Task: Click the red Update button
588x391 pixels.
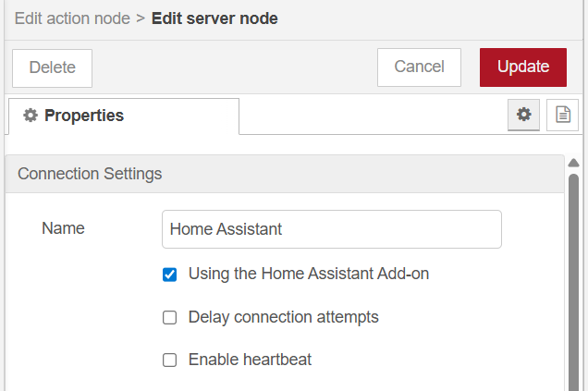Action: 522,67
